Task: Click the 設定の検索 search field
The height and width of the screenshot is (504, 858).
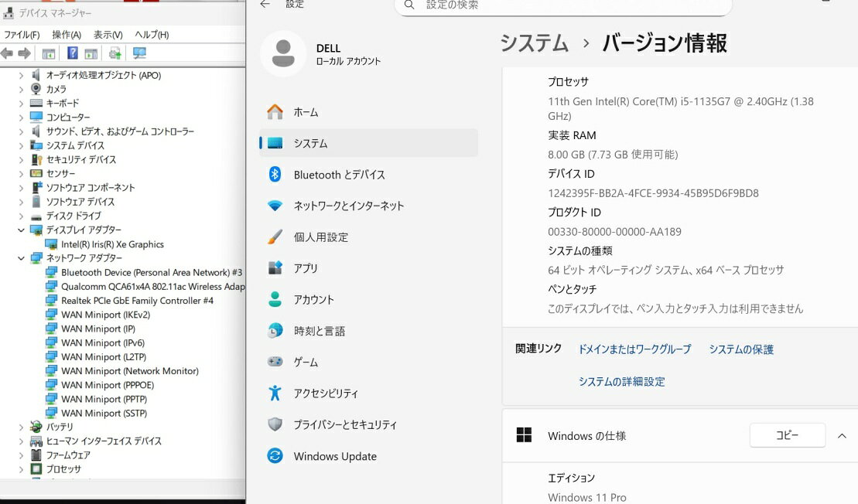Action: click(573, 5)
